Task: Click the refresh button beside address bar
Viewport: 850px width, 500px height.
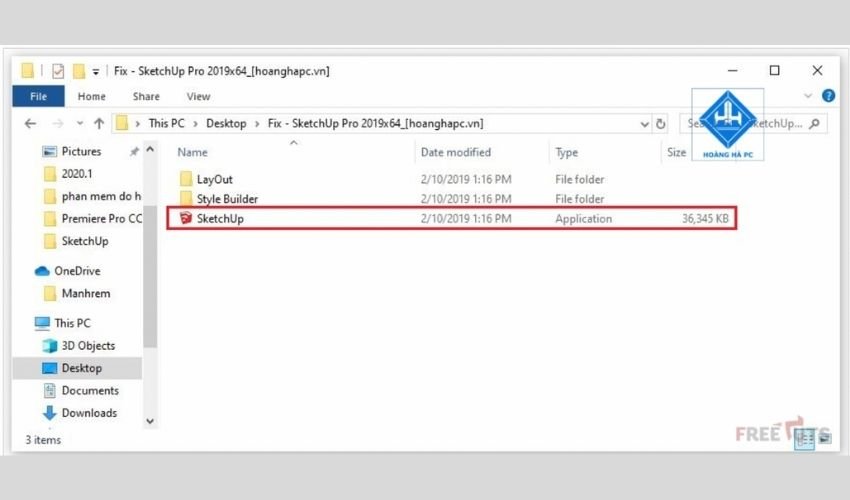Action: point(661,124)
